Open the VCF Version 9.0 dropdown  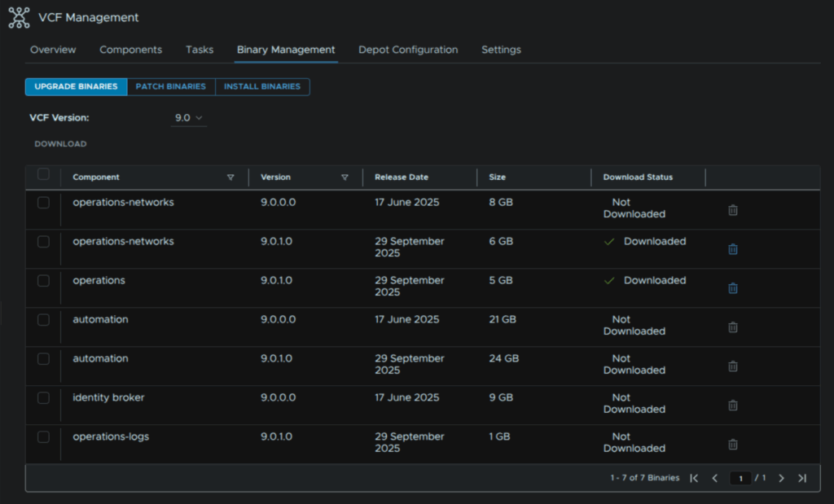point(188,118)
